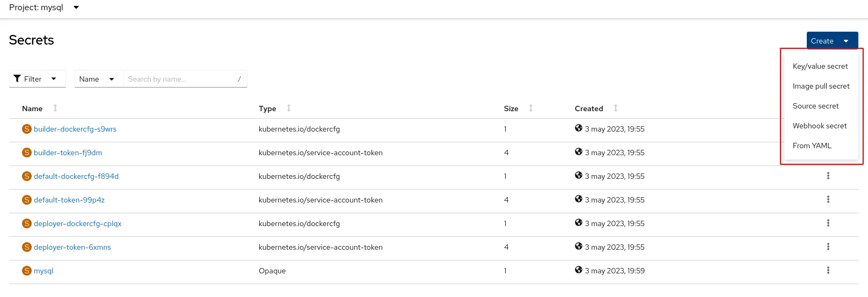The width and height of the screenshot is (868, 297).
Task: Open the Name search-type dropdown
Action: [x=97, y=79]
